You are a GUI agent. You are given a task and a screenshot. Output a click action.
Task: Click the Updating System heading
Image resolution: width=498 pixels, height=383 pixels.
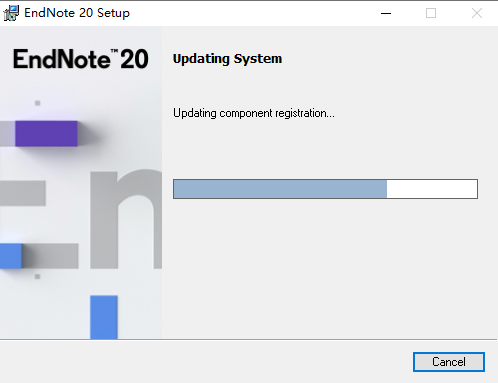pyautogui.click(x=227, y=59)
